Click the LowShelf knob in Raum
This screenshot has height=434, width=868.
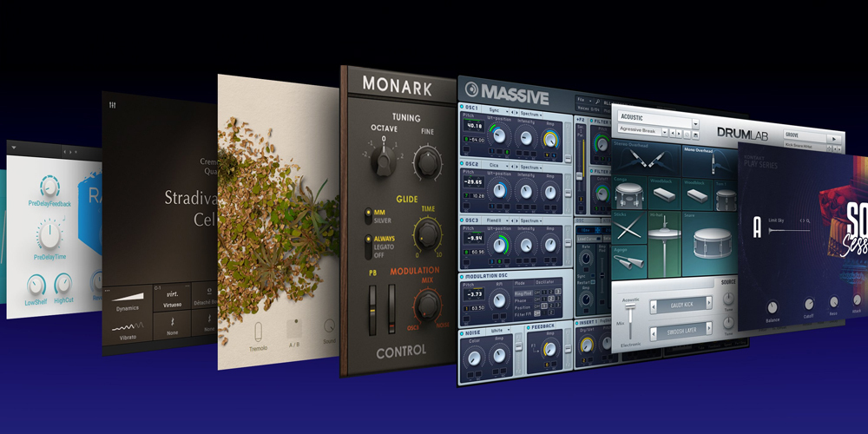pyautogui.click(x=36, y=285)
